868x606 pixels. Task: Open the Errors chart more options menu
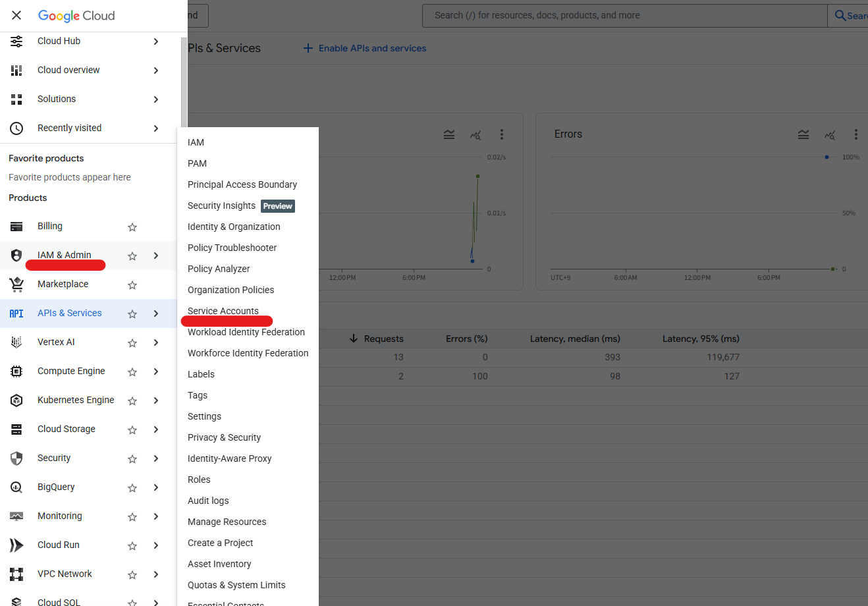(x=855, y=134)
